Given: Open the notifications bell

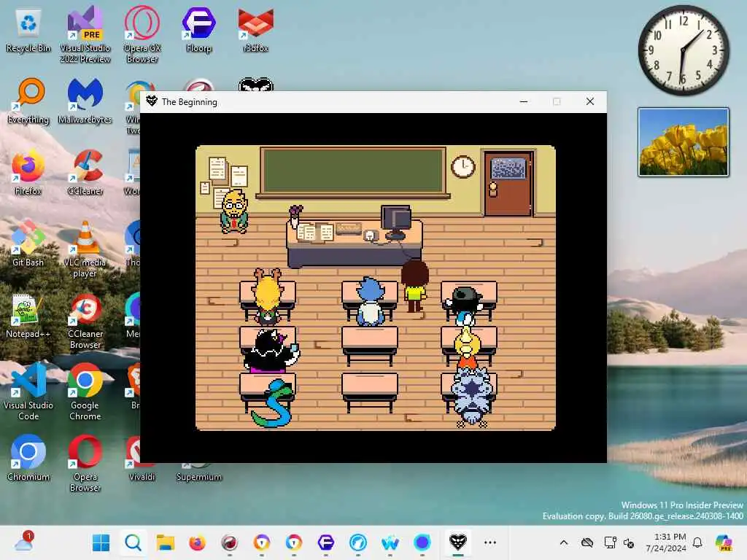Looking at the screenshot, I should pos(697,542).
